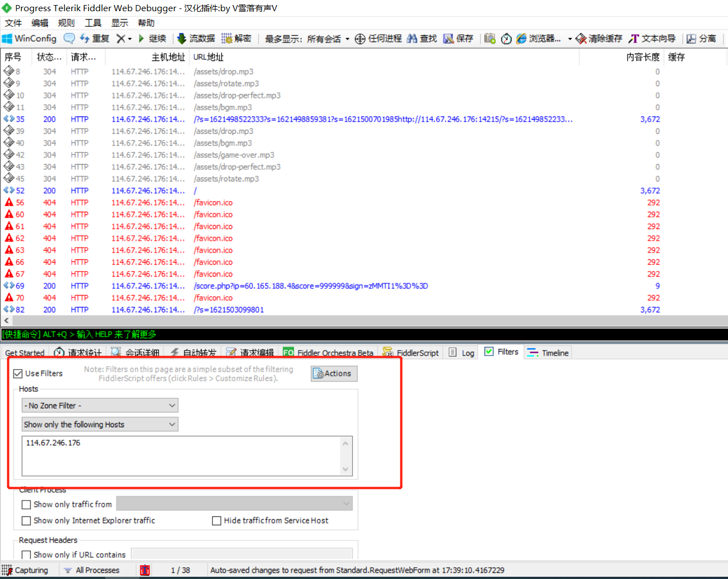The image size is (728, 579).
Task: Toggle Stream mode (流数据)
Action: tap(196, 39)
